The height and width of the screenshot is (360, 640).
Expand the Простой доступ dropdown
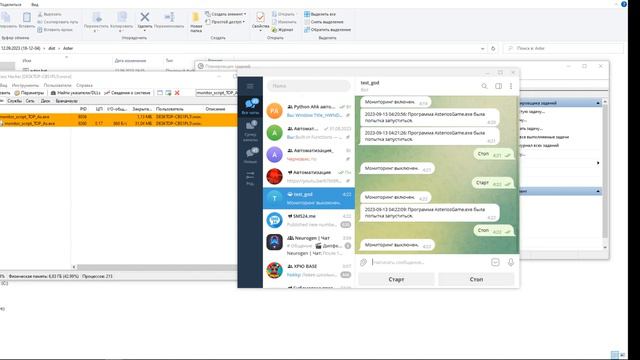[x=225, y=22]
